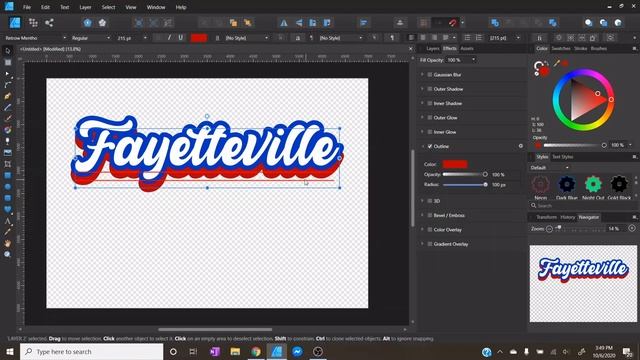Toggle underline text formatting
640x360 pixels.
pyautogui.click(x=180, y=38)
